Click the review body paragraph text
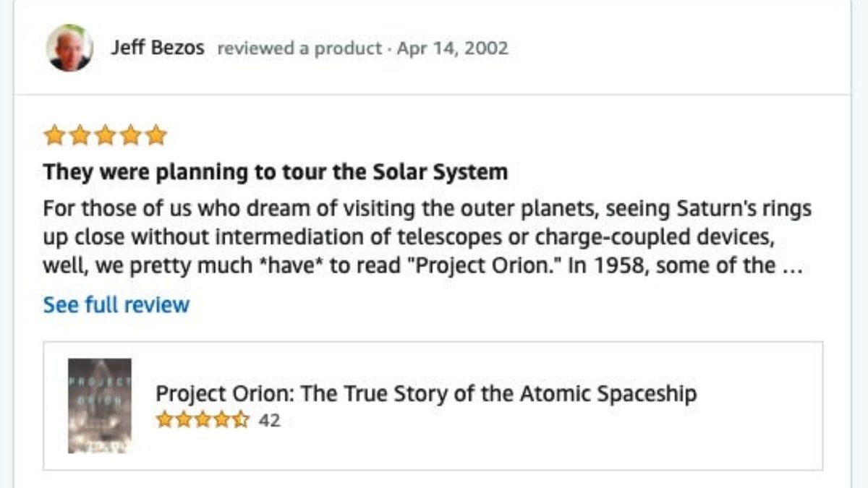 [427, 237]
